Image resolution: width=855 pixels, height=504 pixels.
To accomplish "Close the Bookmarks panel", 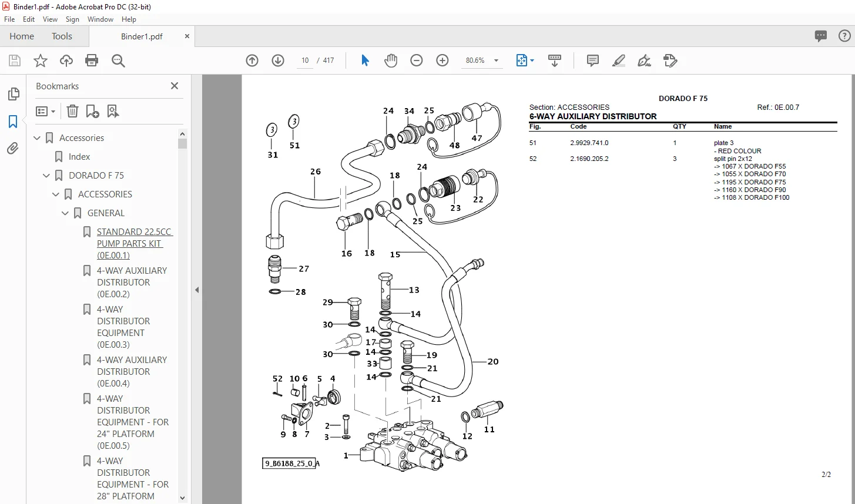I will click(x=175, y=86).
